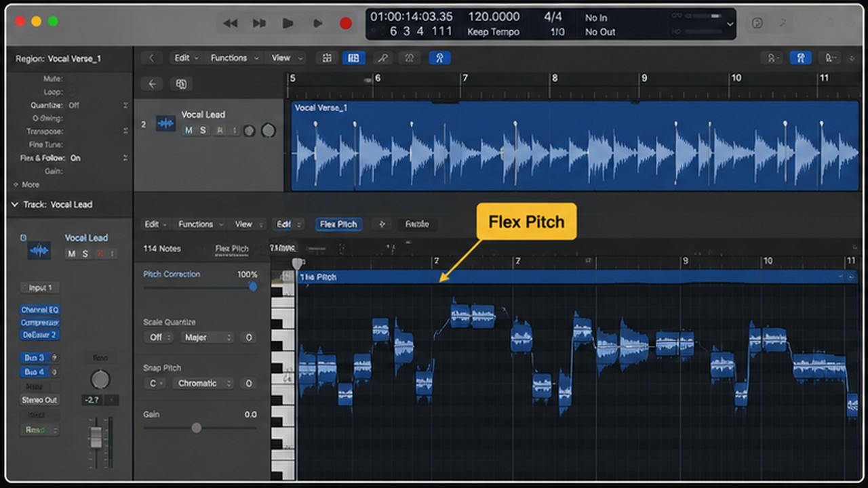868x488 pixels.
Task: Open the Major scale dropdown
Action: tap(206, 337)
